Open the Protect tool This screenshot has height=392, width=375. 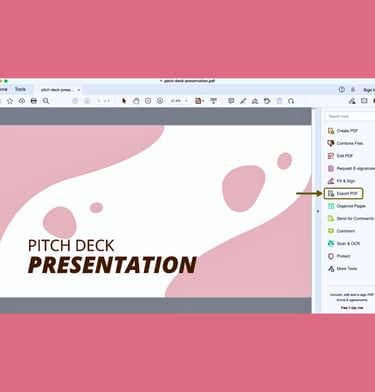tap(339, 256)
